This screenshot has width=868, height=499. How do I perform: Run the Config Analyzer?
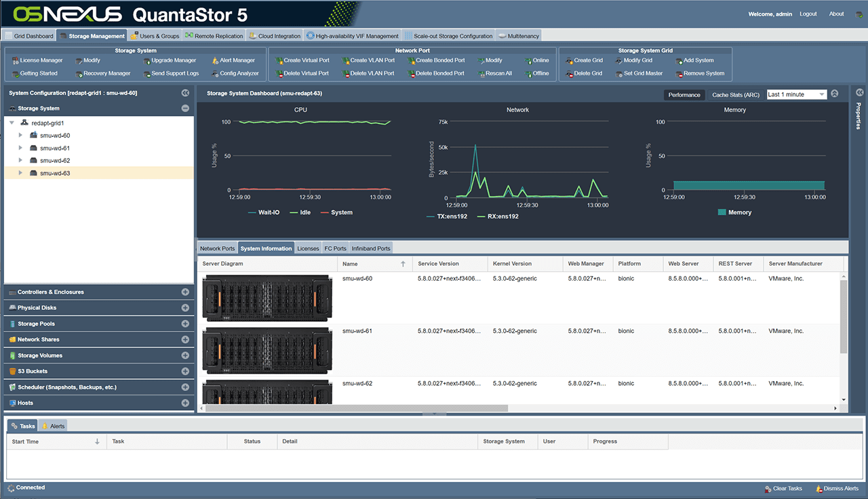235,73
